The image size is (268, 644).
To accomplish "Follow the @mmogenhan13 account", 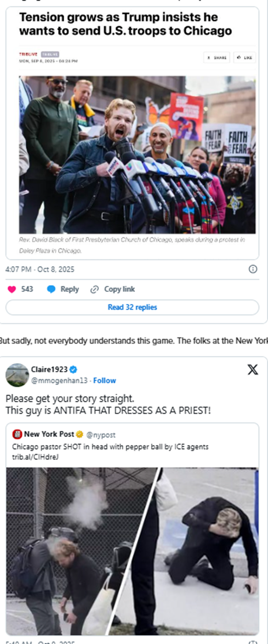I will coord(105,380).
